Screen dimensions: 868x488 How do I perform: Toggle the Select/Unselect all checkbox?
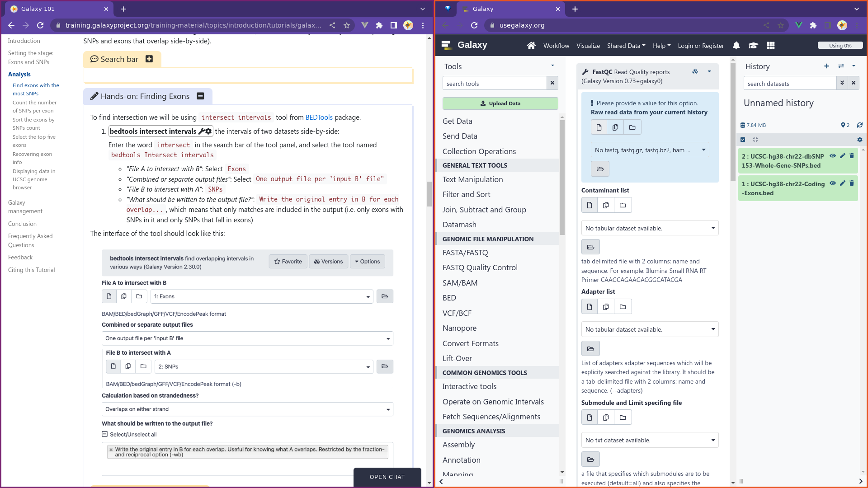pos(105,434)
